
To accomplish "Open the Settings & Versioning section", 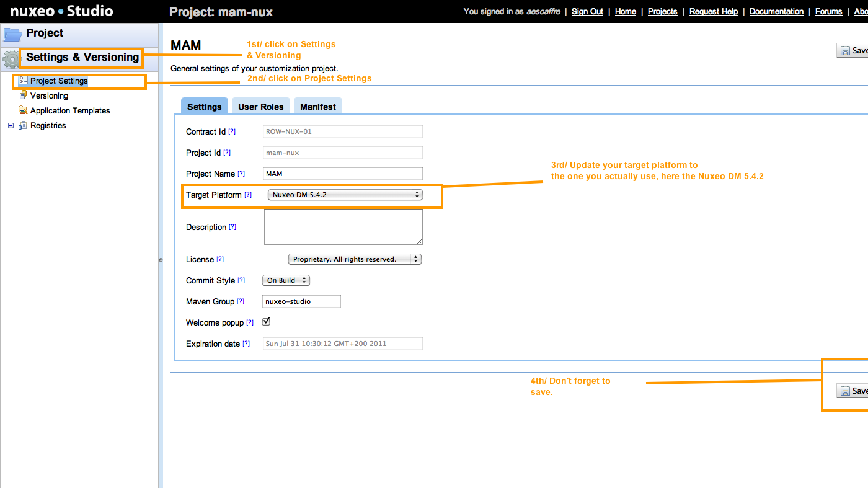I will (82, 57).
